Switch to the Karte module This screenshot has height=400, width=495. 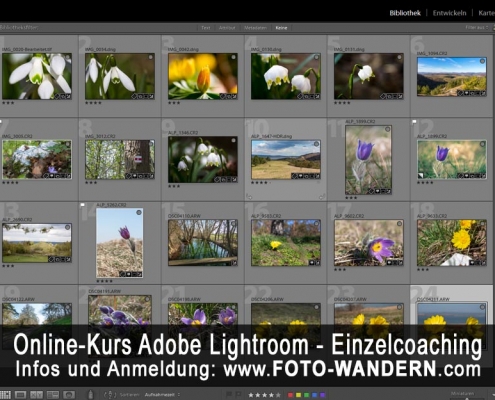tap(486, 13)
